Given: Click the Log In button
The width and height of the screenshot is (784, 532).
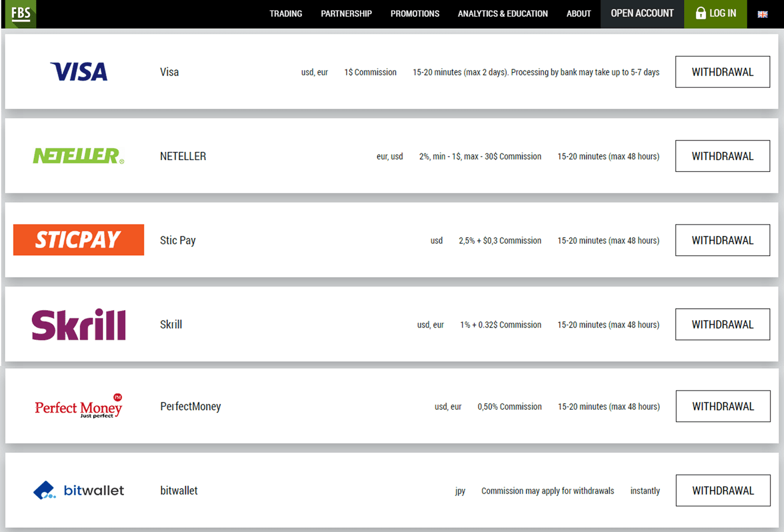Looking at the screenshot, I should tap(716, 13).
